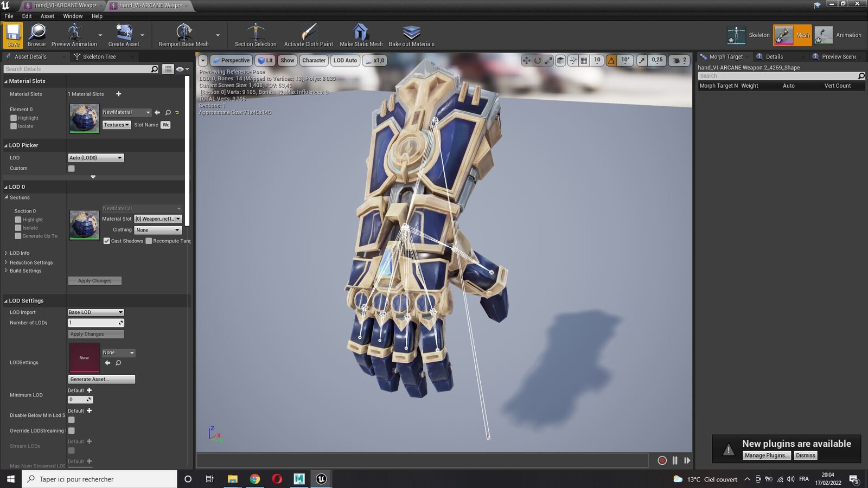Toggle rotation snapping in viewport toolbar

point(611,60)
